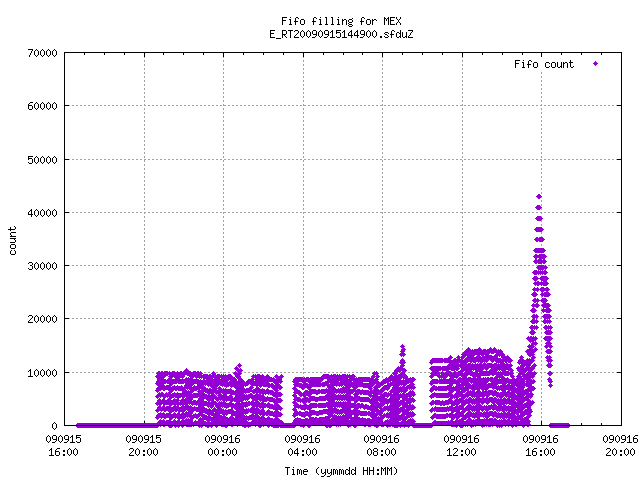The height and width of the screenshot is (480, 640).
Task: Click the 40000 y-axis tick label
Action: 42,213
